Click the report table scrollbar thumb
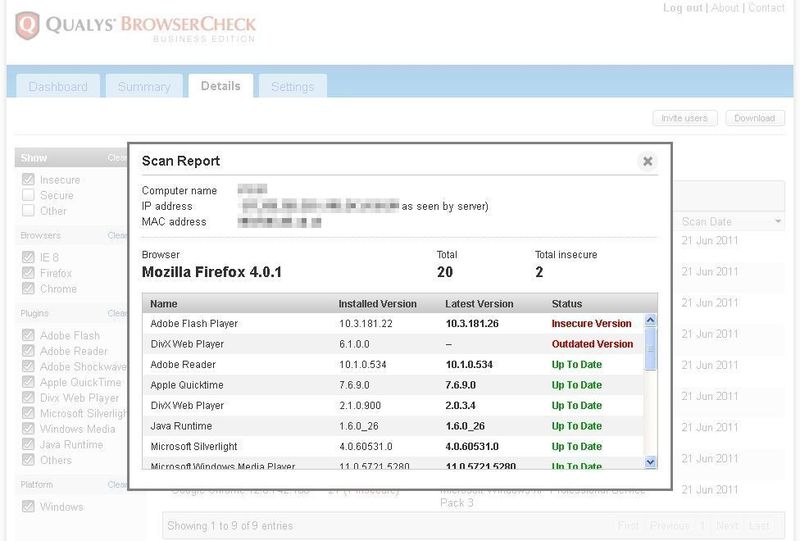The image size is (800, 541). (651, 349)
